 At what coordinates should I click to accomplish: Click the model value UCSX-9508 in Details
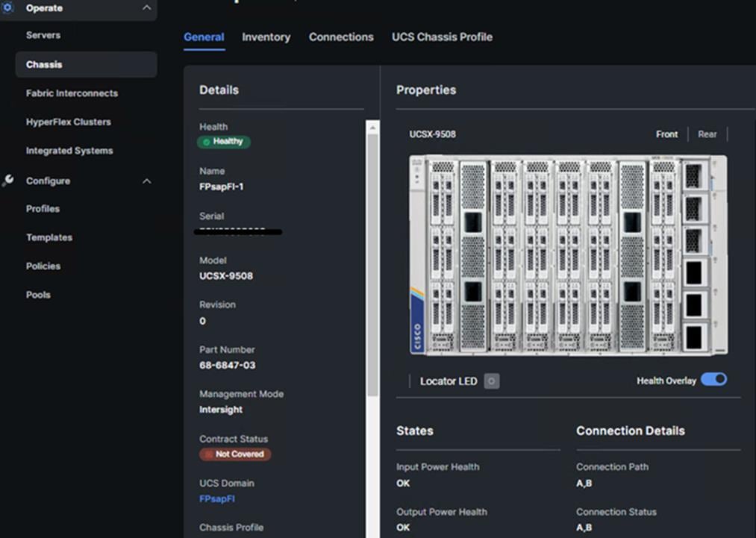226,276
